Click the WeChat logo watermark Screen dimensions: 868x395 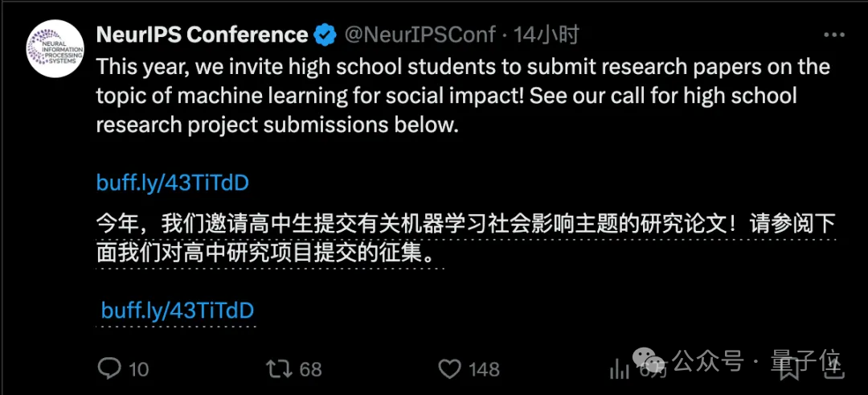tap(648, 361)
